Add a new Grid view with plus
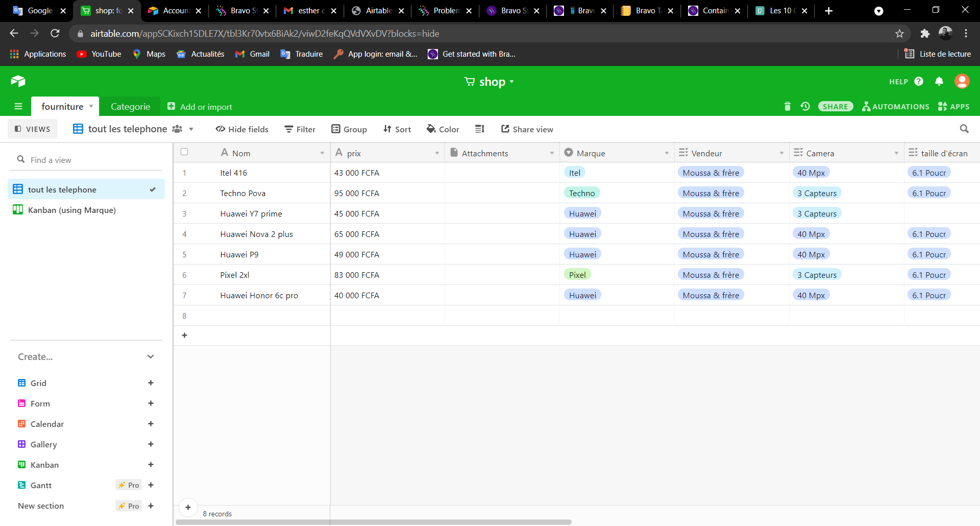 pos(151,383)
